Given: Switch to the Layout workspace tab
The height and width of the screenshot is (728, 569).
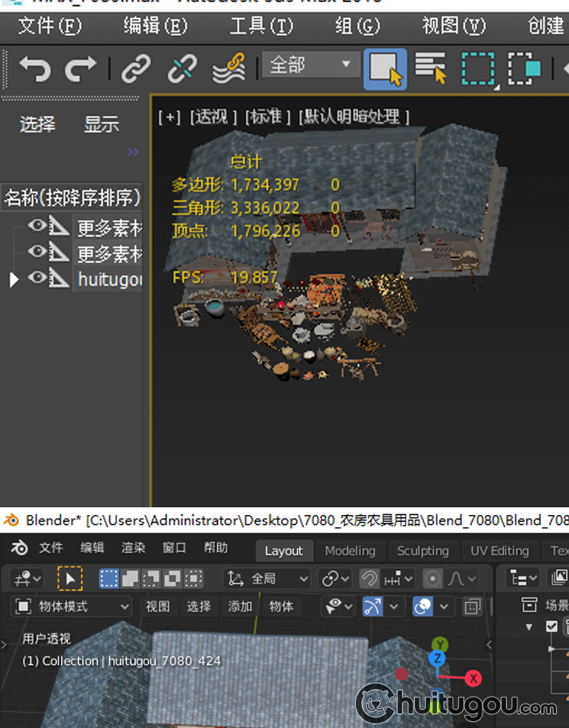Looking at the screenshot, I should click(x=283, y=551).
